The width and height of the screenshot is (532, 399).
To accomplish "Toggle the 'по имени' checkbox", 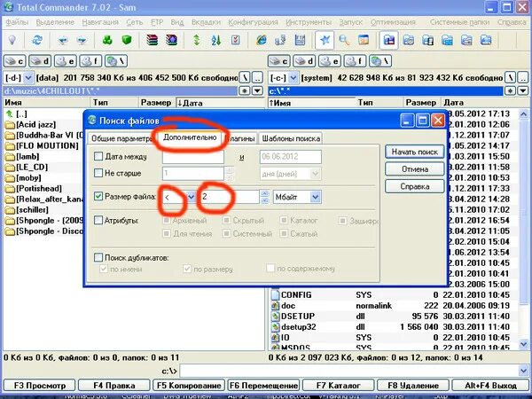I will pyautogui.click(x=104, y=269).
